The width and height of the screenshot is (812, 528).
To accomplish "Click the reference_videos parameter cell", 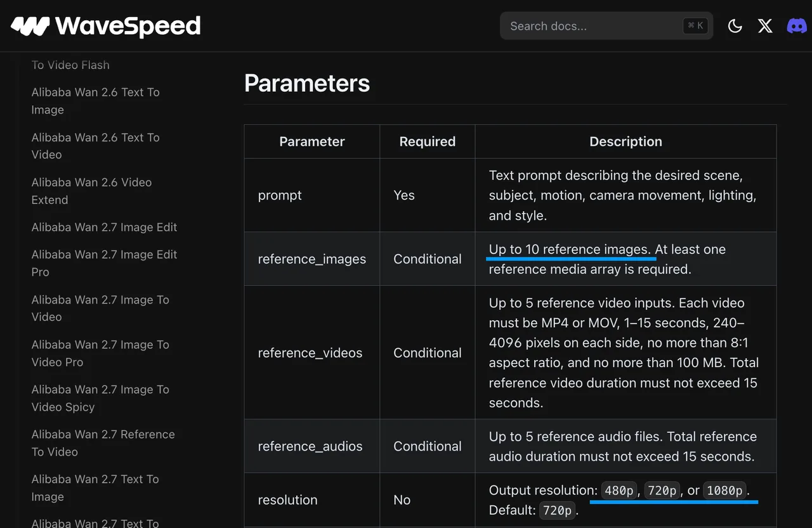I will 312,352.
